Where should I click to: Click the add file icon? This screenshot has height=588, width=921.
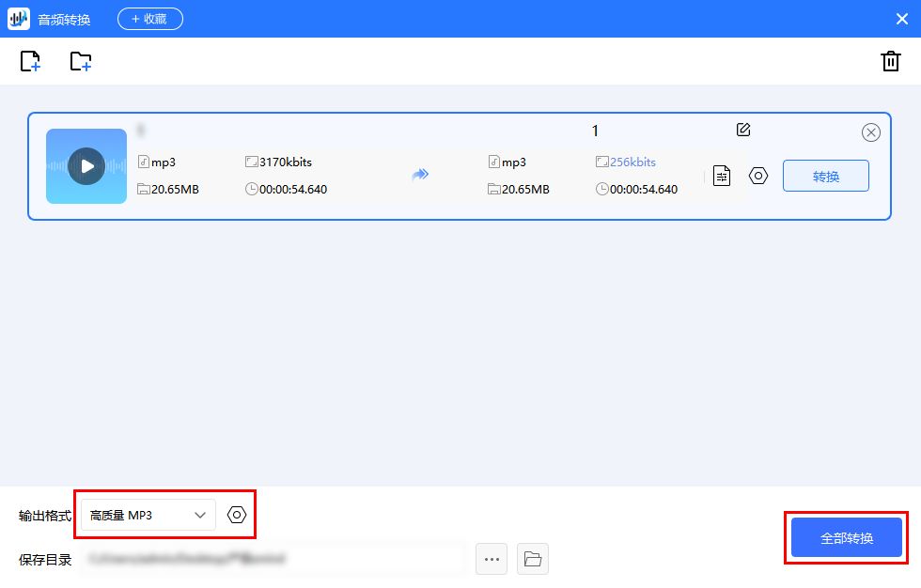click(30, 62)
